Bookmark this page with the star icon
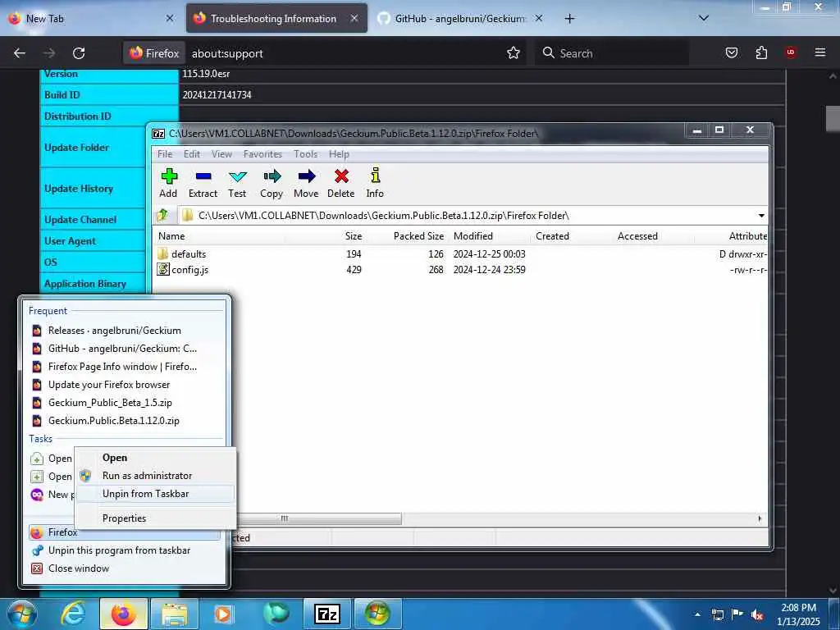Image resolution: width=840 pixels, height=630 pixels. point(514,53)
